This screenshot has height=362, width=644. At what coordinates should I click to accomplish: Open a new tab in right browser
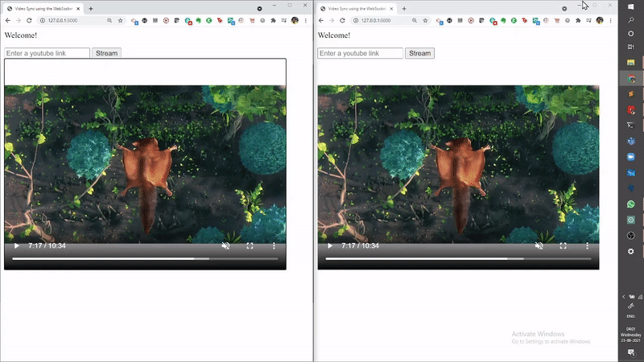404,9
